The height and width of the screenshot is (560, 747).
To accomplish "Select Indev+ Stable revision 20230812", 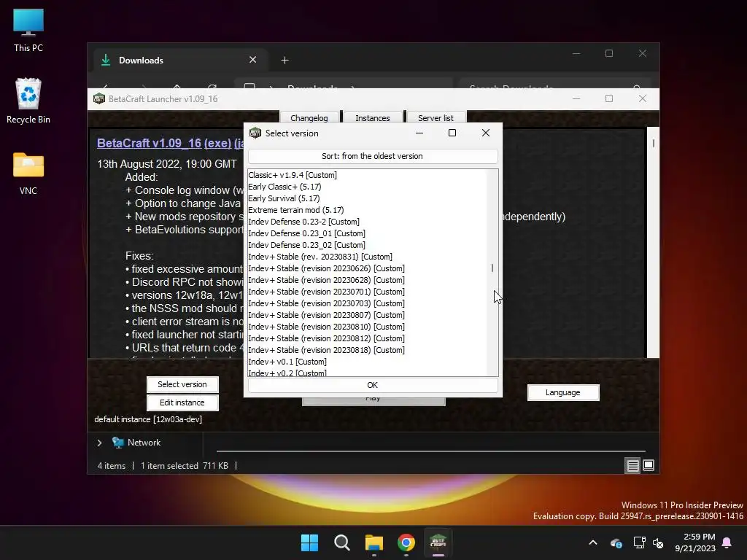I will (x=326, y=338).
